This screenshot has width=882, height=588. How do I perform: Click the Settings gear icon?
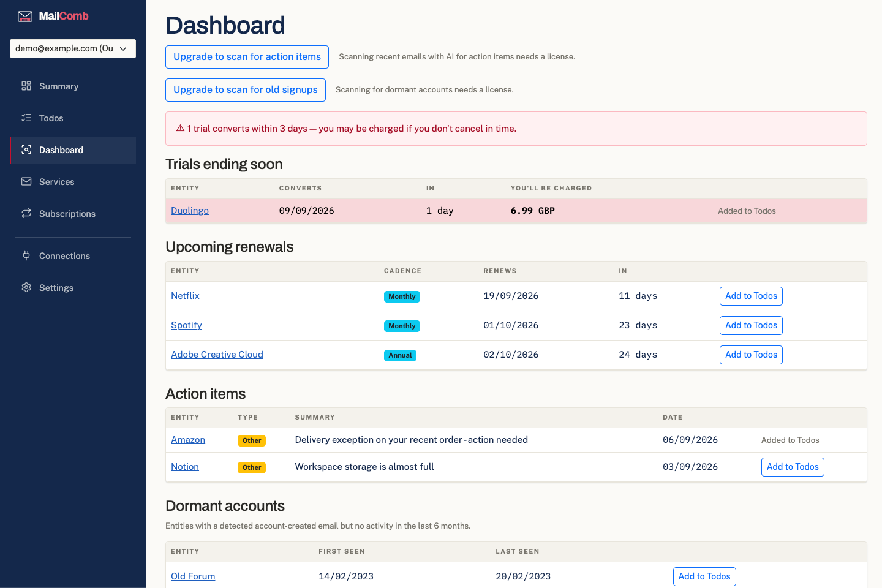click(26, 287)
